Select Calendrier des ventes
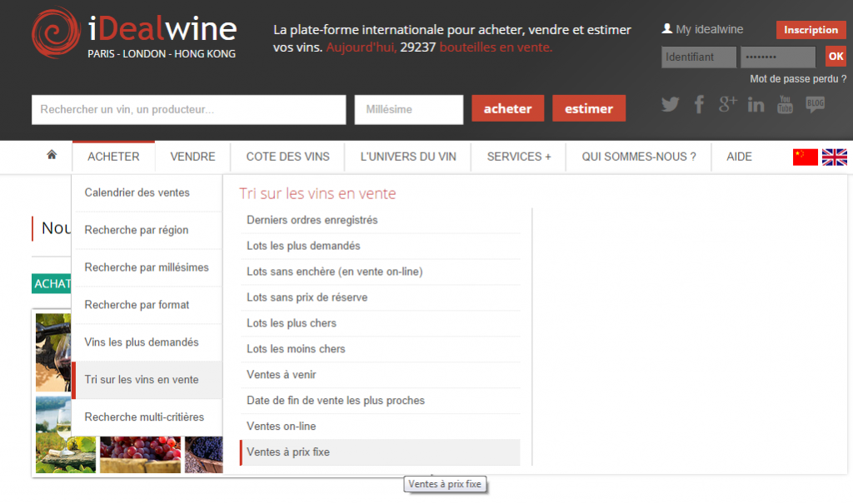This screenshot has height=504, width=853. [147, 192]
